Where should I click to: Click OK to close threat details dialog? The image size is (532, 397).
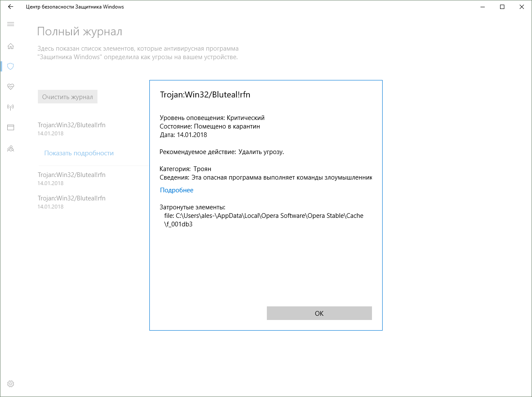319,313
